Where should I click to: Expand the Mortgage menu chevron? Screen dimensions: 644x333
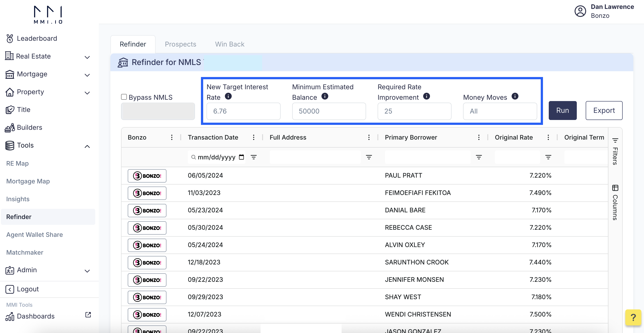(87, 75)
